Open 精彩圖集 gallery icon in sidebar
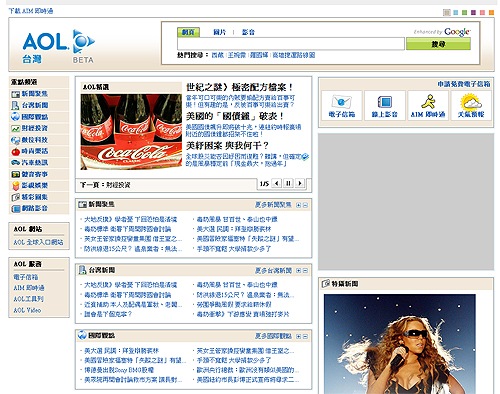 coord(15,197)
